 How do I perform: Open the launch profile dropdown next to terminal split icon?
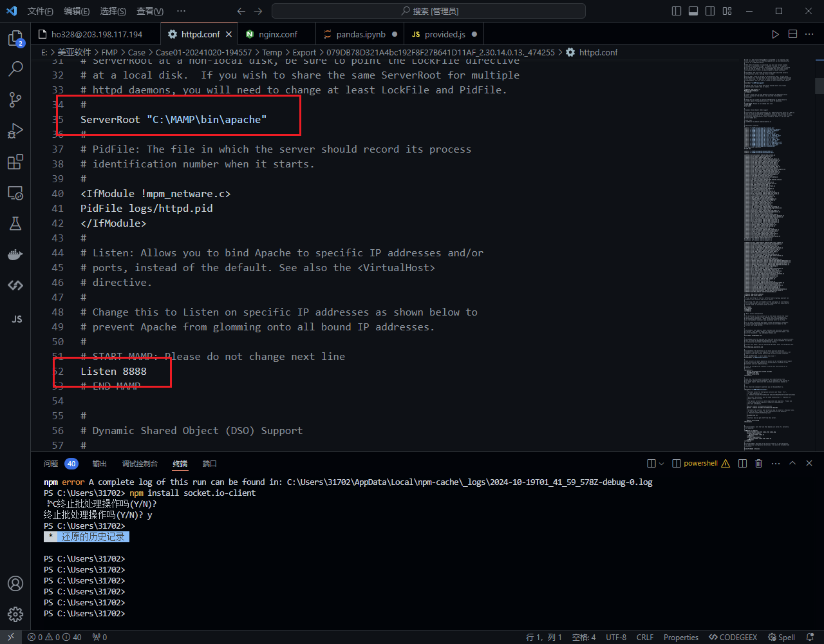[x=660, y=463]
